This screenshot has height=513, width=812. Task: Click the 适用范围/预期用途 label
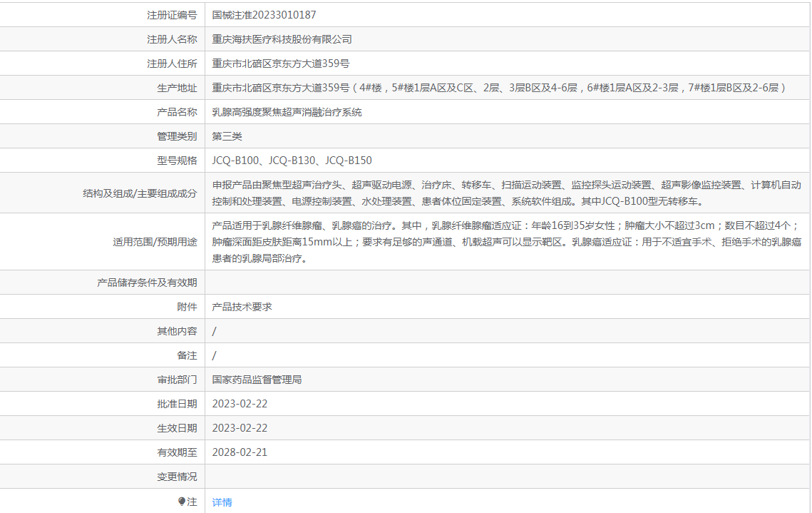pyautogui.click(x=155, y=242)
